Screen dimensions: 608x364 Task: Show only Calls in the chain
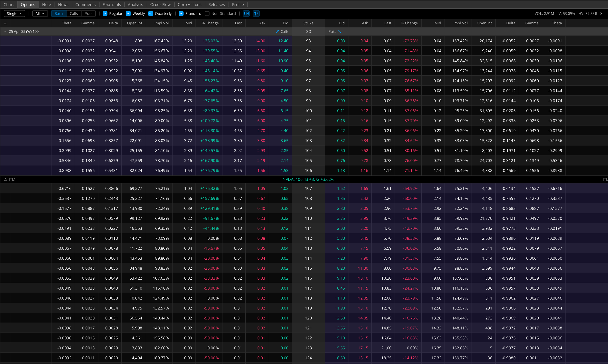(x=74, y=14)
